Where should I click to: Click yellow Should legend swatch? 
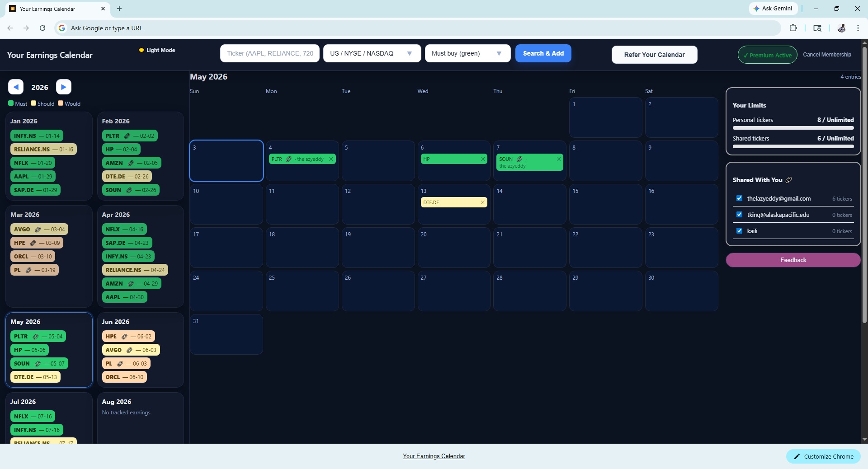pyautogui.click(x=33, y=103)
